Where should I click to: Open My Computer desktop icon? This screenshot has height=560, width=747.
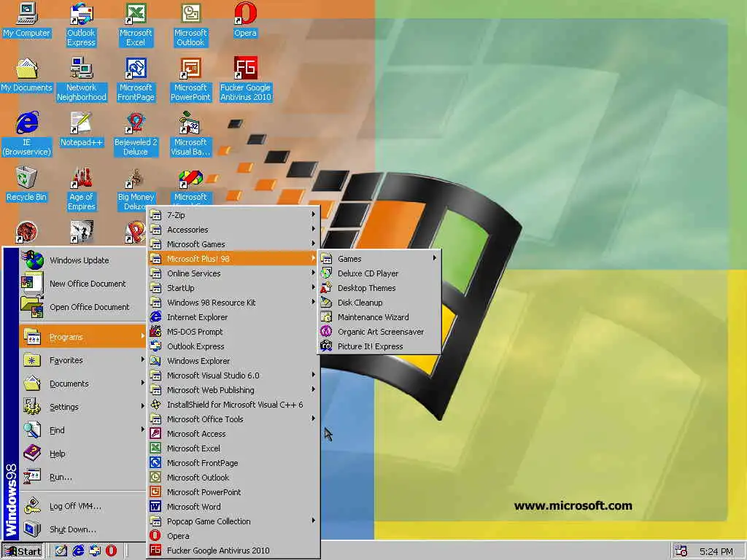tap(27, 20)
